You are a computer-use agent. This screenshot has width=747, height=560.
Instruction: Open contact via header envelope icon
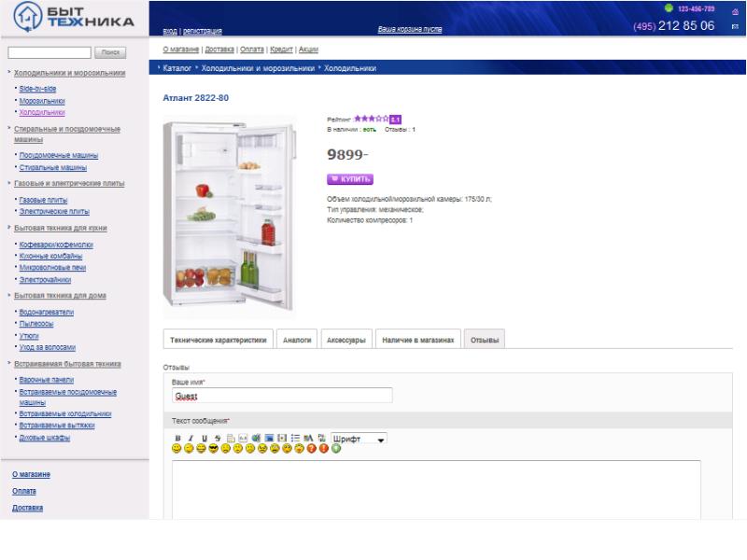(x=735, y=27)
